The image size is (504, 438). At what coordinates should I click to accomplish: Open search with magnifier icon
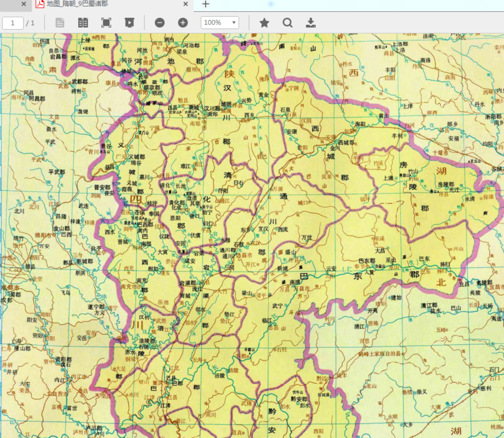coord(287,23)
